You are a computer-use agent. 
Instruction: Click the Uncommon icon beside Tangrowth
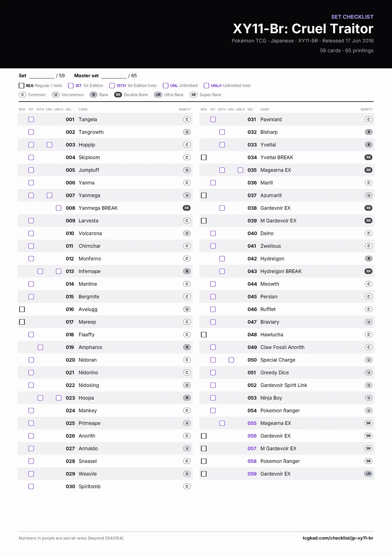[x=187, y=132]
